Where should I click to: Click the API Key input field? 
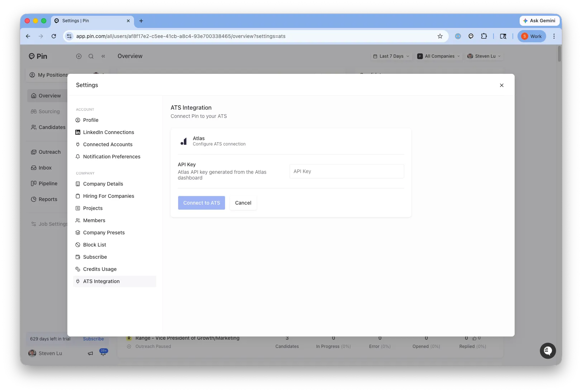(347, 171)
